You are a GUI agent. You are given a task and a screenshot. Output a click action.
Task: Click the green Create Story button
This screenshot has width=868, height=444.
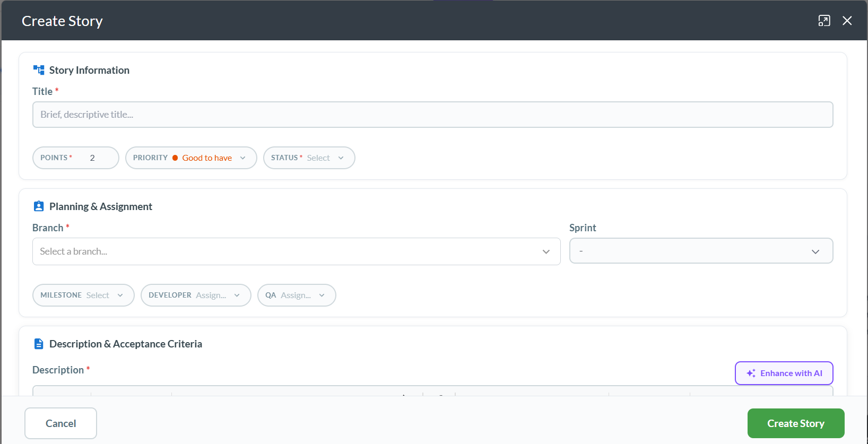point(796,423)
